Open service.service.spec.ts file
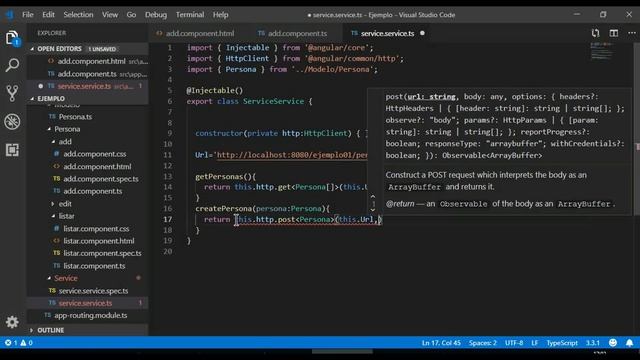Screen dimensions: 640x360 93,291
